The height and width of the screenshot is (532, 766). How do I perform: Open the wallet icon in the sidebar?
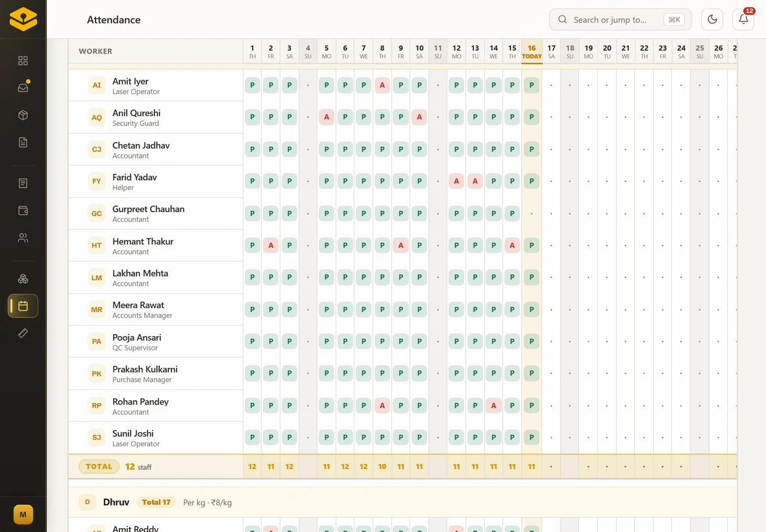click(x=23, y=210)
